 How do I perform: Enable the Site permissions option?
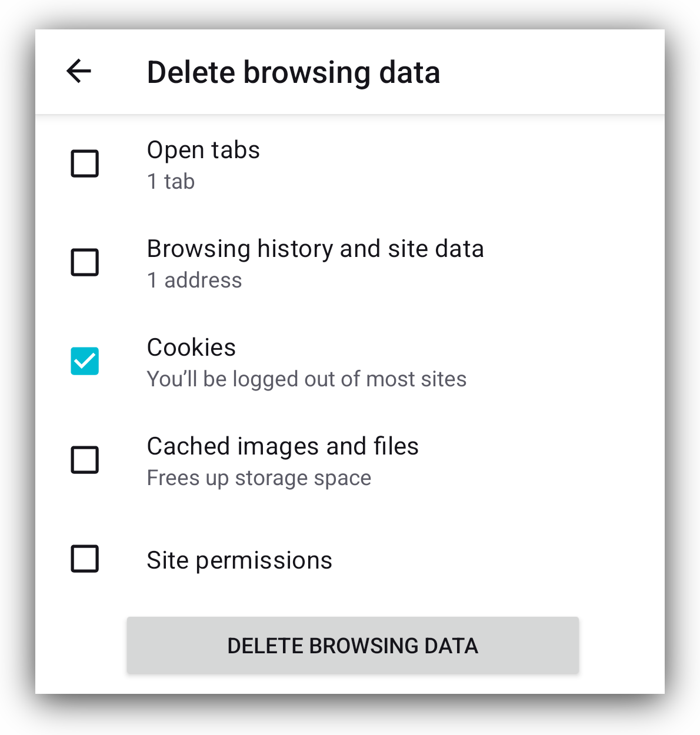(x=85, y=559)
